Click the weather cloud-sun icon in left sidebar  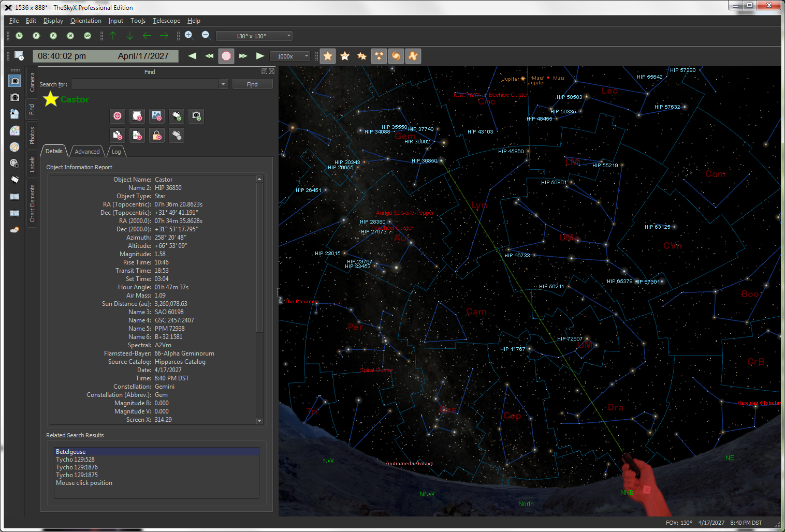15,230
